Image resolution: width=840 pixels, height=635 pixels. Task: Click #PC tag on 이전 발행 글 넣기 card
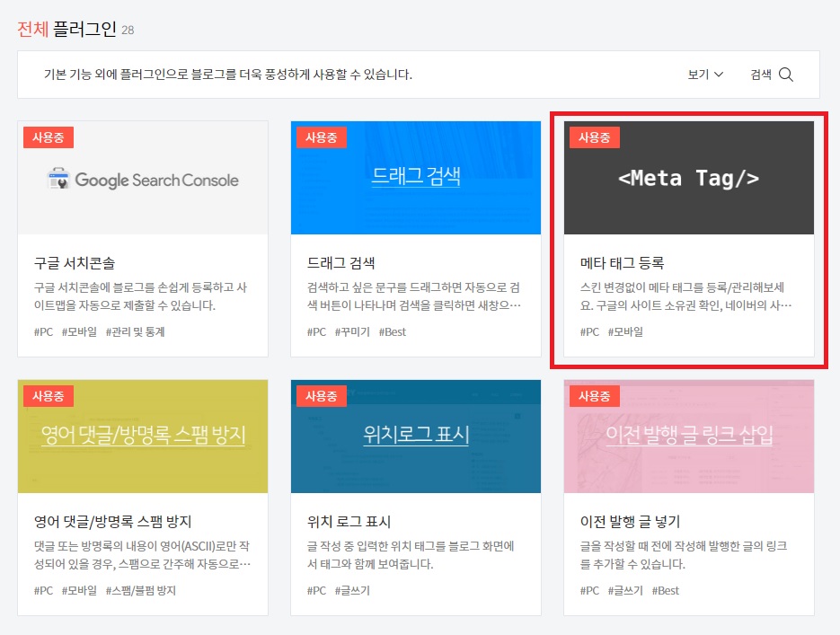[x=590, y=591]
